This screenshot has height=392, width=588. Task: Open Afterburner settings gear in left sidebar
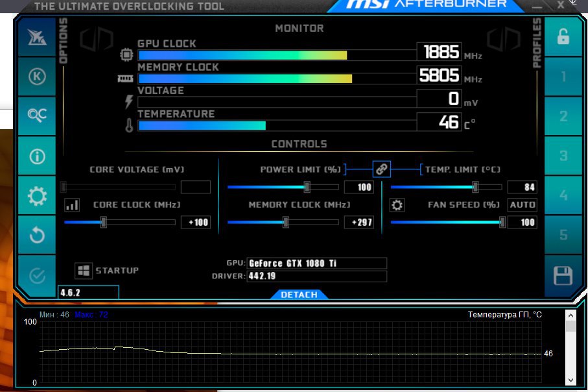[37, 195]
